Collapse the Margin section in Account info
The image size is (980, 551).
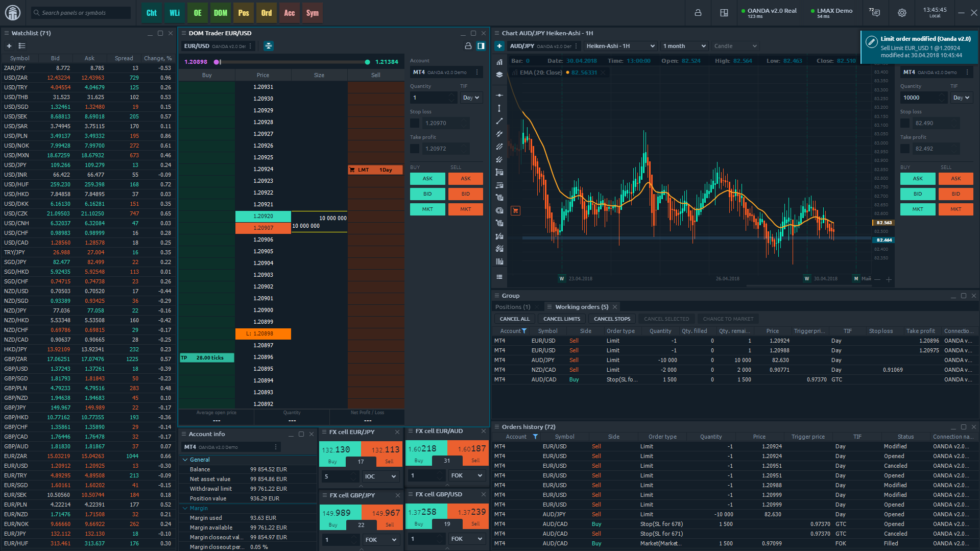tap(185, 508)
